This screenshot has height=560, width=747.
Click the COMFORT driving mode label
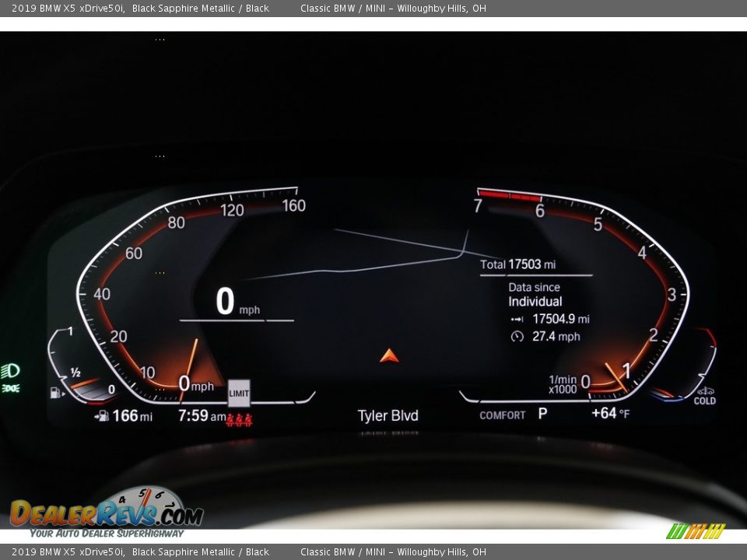pos(502,415)
